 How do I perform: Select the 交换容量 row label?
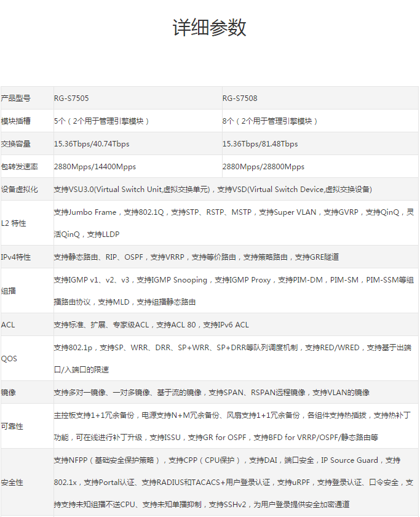pyautogui.click(x=15, y=144)
